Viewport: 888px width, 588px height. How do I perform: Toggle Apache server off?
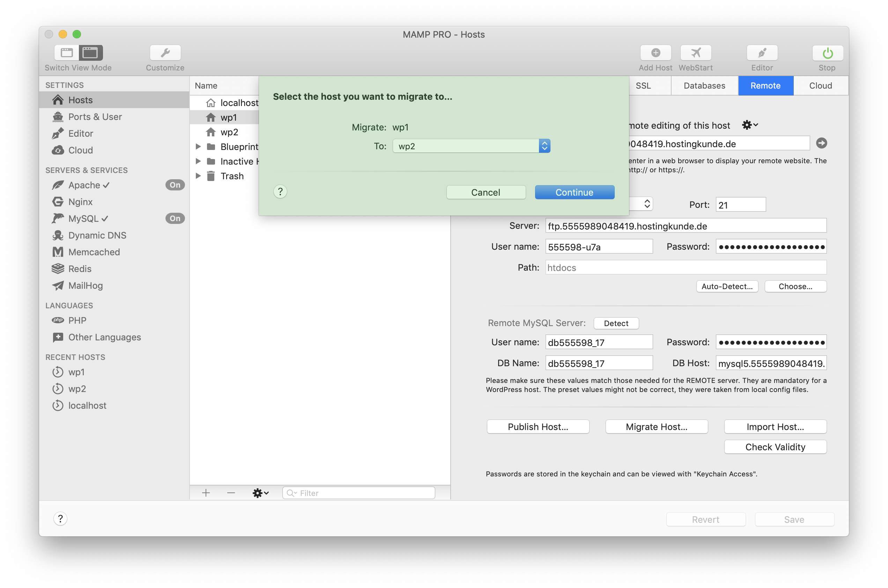175,185
